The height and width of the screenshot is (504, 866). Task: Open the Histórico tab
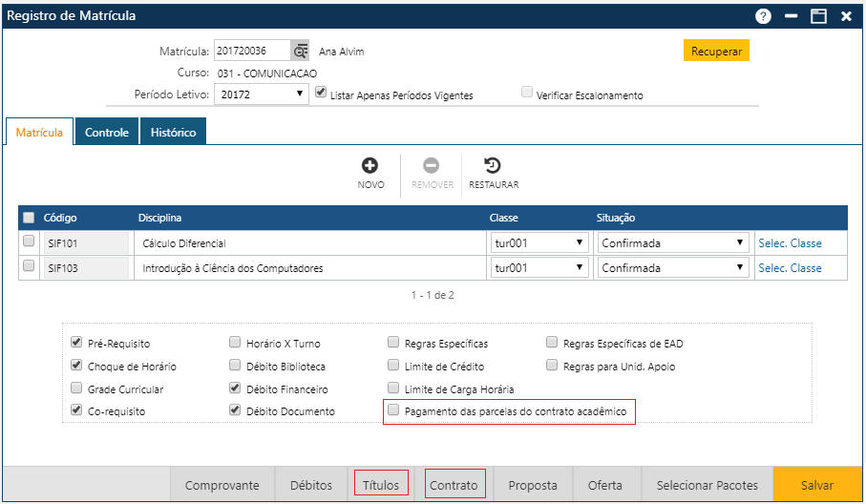pos(173,133)
